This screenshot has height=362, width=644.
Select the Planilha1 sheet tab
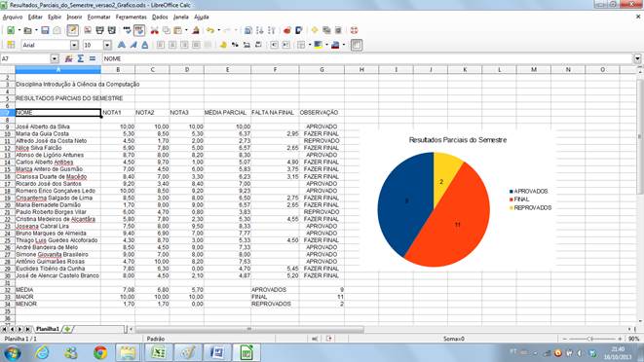[47, 329]
